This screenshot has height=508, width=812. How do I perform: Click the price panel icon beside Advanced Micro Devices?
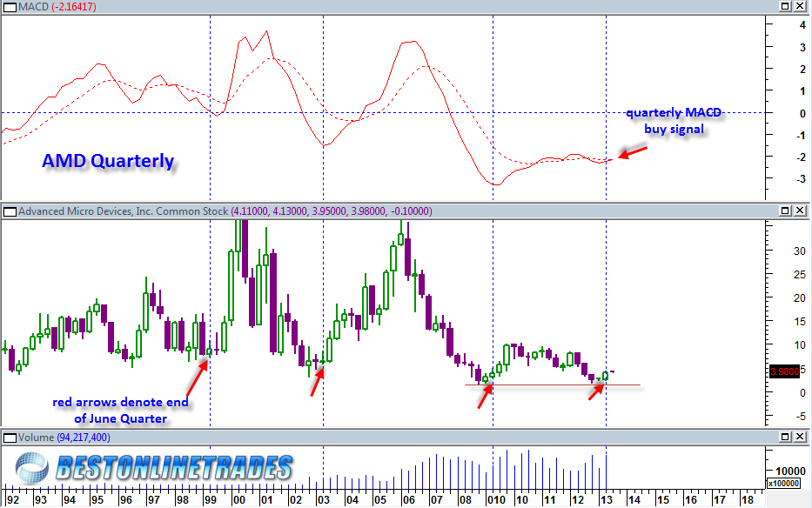point(10,211)
